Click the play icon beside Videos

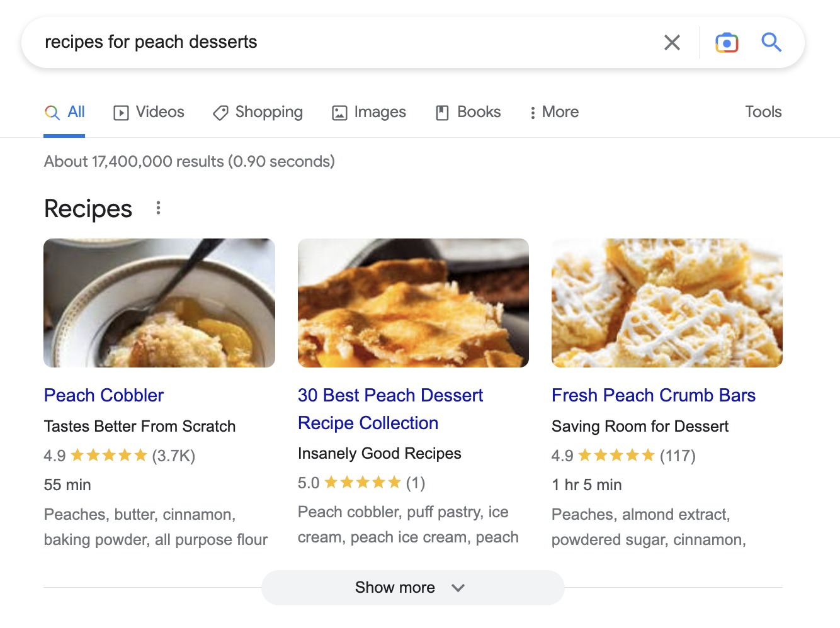[x=121, y=112]
